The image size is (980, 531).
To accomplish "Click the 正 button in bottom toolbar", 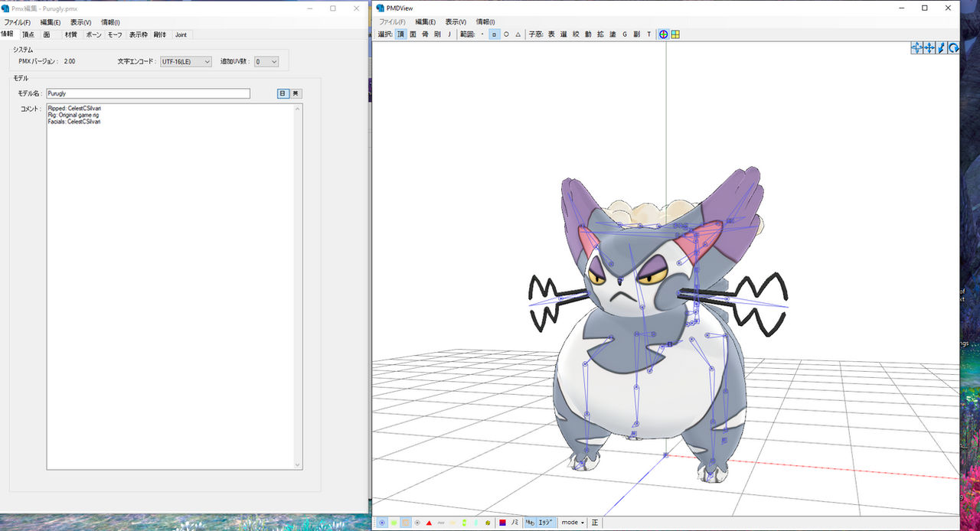I will click(595, 523).
